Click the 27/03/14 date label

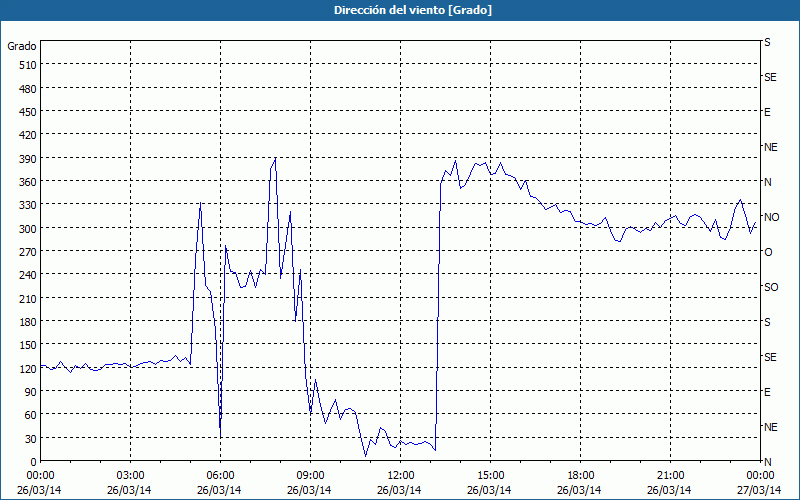point(759,490)
